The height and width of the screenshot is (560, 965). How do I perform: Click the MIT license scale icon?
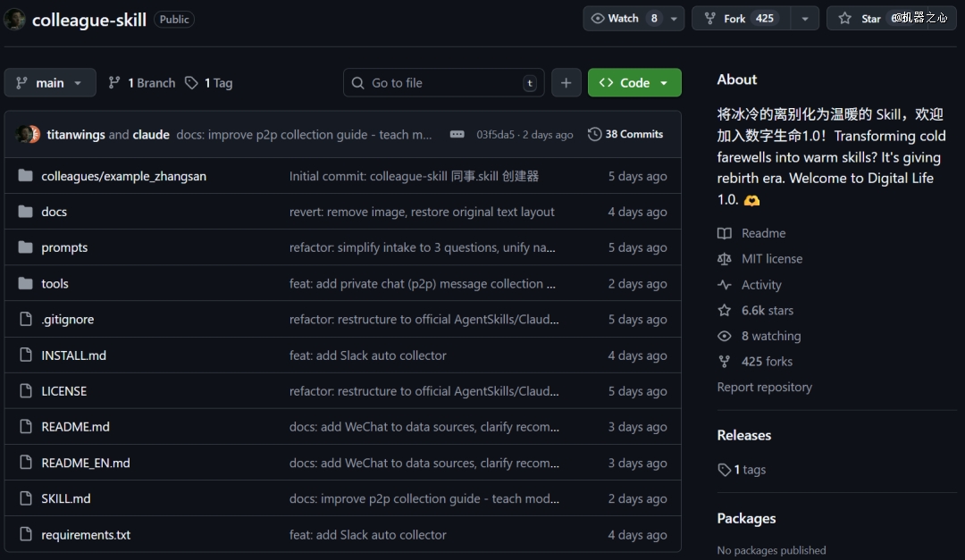click(725, 259)
